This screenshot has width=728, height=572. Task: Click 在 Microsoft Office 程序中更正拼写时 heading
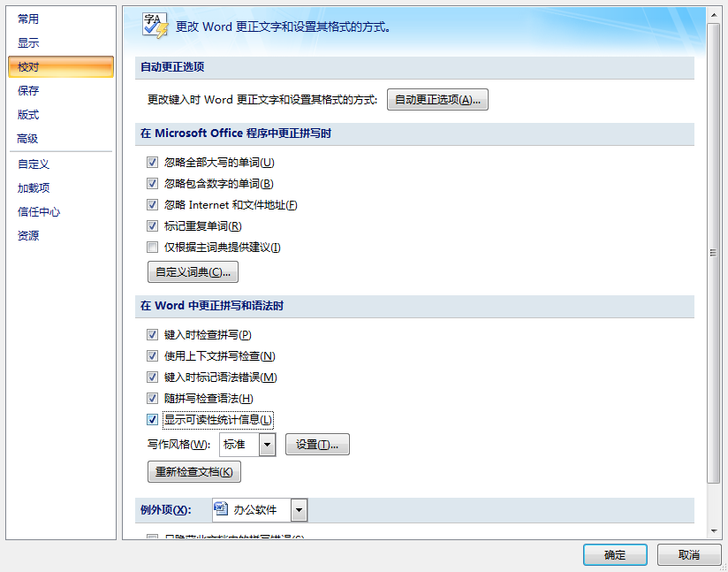coord(236,133)
